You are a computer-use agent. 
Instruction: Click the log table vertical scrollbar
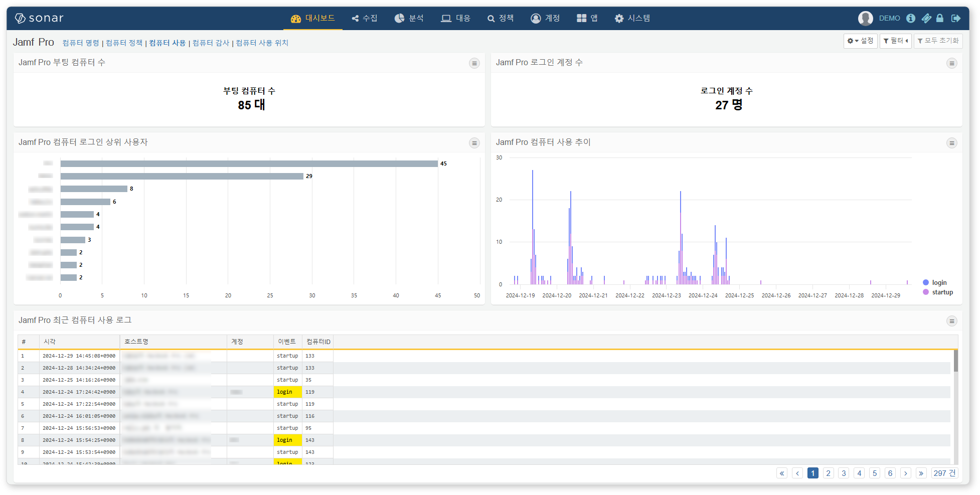[956, 361]
